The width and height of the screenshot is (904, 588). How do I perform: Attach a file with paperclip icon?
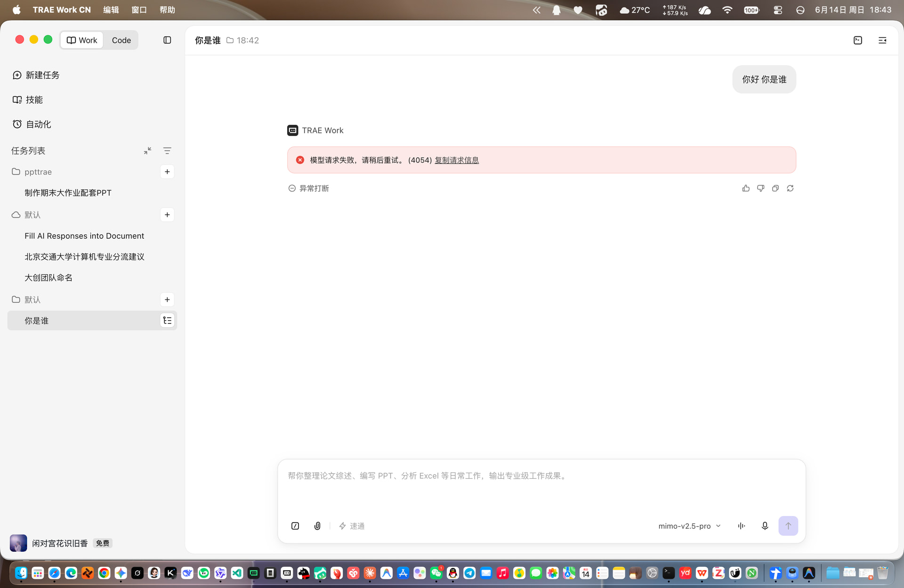tap(317, 526)
